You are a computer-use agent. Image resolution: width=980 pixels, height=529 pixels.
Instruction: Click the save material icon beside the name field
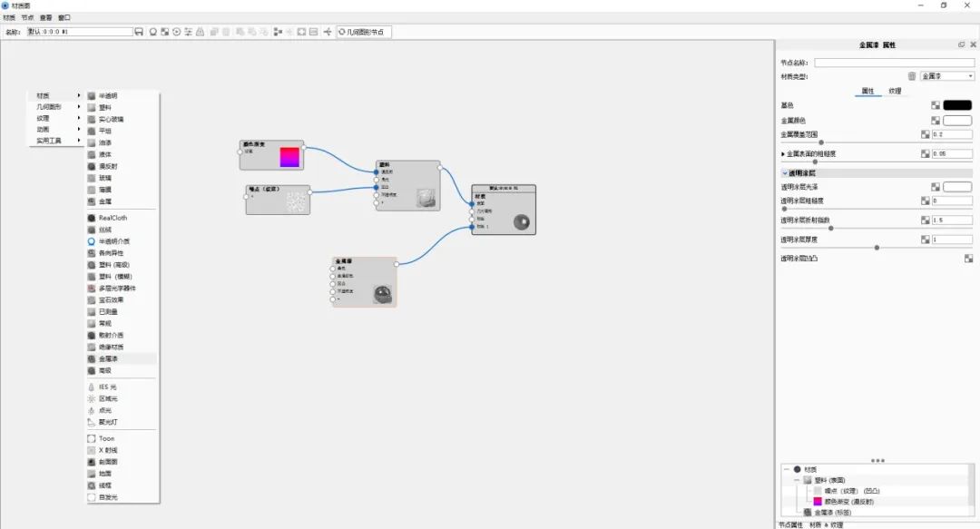click(x=139, y=32)
